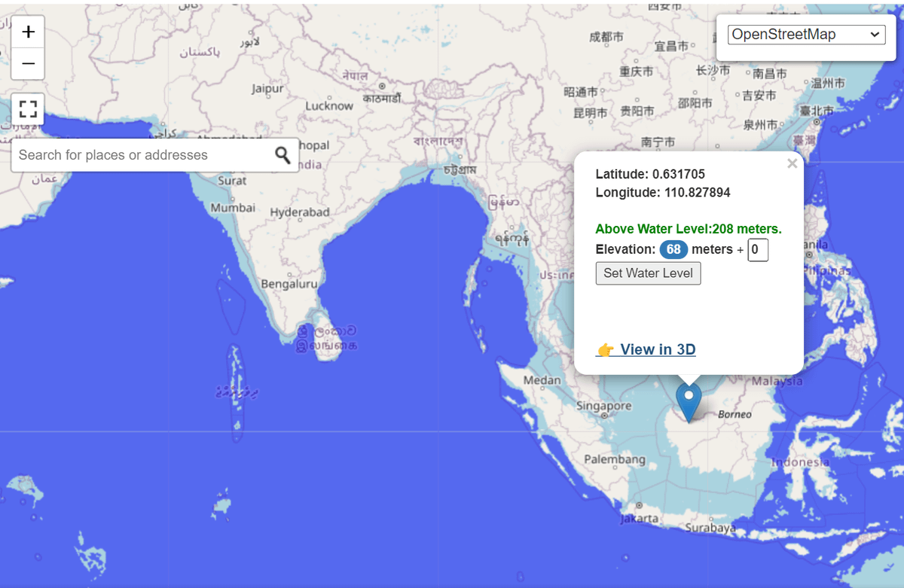
Task: Select the Palembang label on the map
Action: point(615,459)
